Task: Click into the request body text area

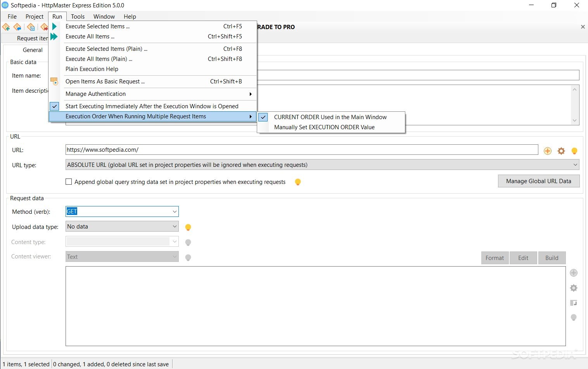Action: tap(315, 306)
